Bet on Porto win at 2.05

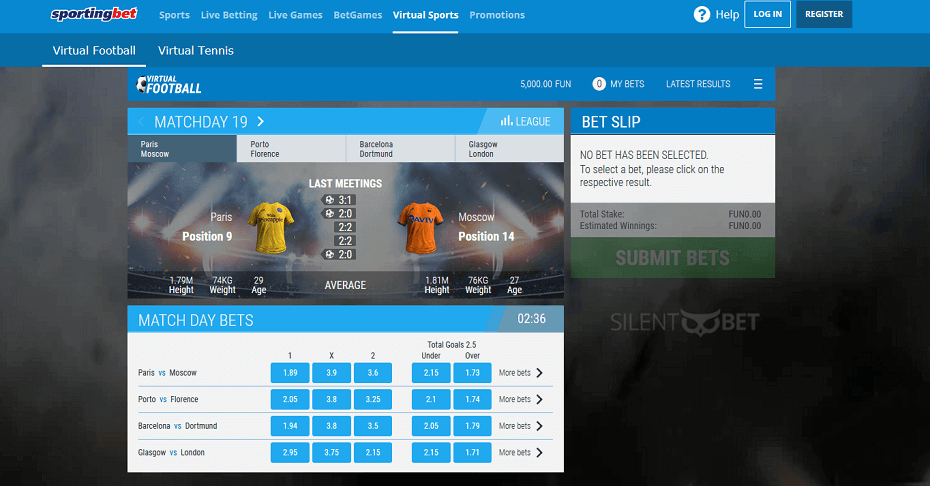pos(290,399)
